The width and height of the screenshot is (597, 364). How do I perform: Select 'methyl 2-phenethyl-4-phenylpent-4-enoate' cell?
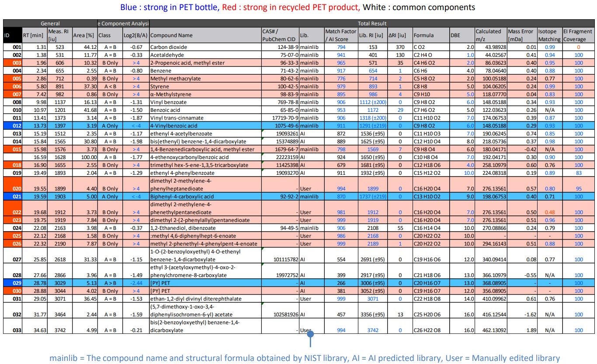pyautogui.click(x=205, y=243)
